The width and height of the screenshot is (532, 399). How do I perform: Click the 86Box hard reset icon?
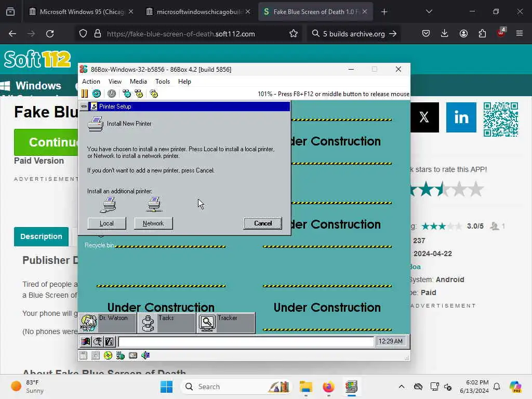pos(97,94)
